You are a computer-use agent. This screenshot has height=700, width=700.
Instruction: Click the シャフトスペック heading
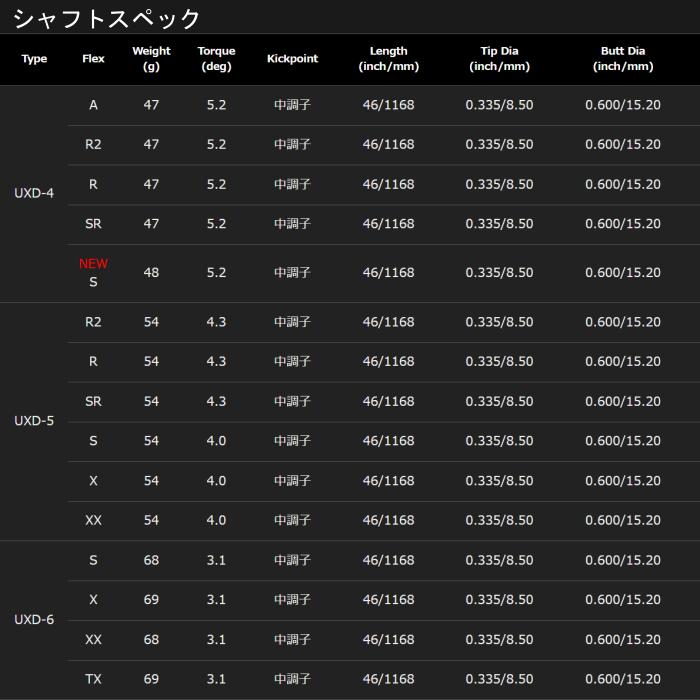point(106,19)
